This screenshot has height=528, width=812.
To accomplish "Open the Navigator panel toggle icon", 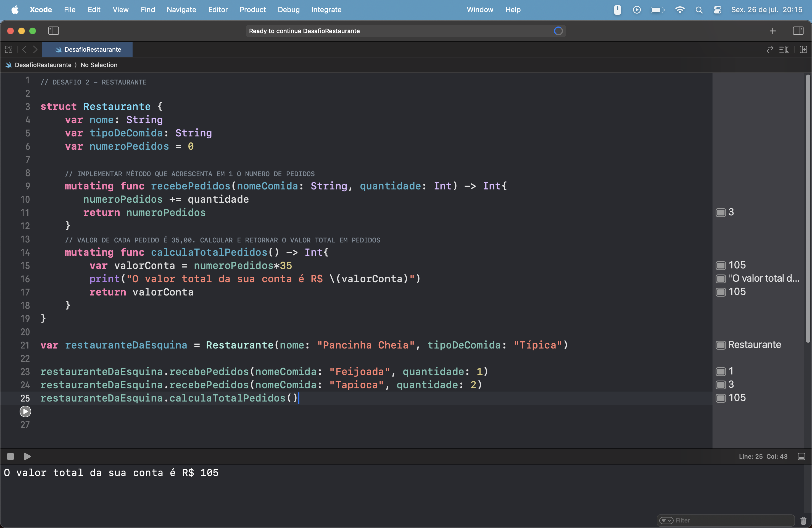I will pos(53,30).
